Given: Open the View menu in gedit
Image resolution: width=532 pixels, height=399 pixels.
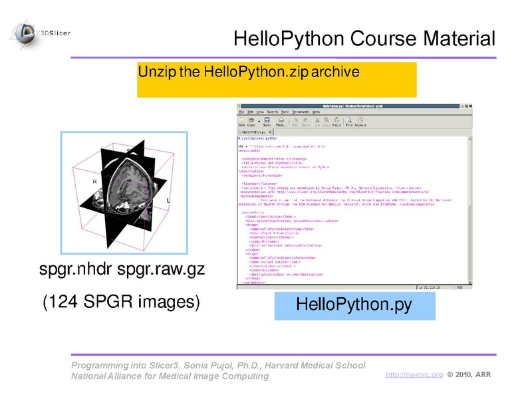Looking at the screenshot, I should coord(260,112).
